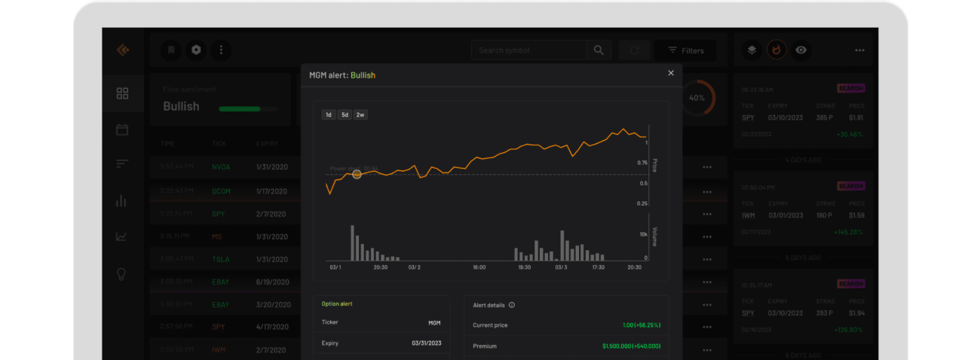Click the Option alert heading
Image resolution: width=980 pixels, height=360 pixels.
point(337,304)
